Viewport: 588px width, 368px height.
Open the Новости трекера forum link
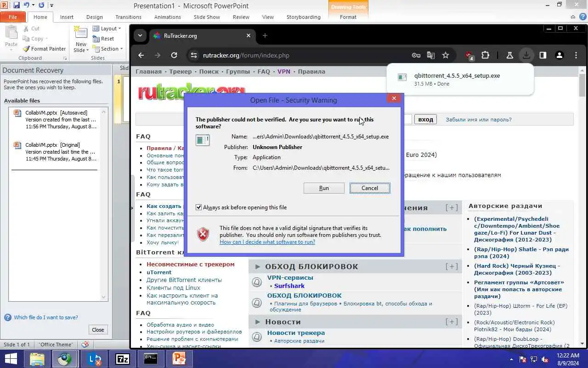coord(296,333)
